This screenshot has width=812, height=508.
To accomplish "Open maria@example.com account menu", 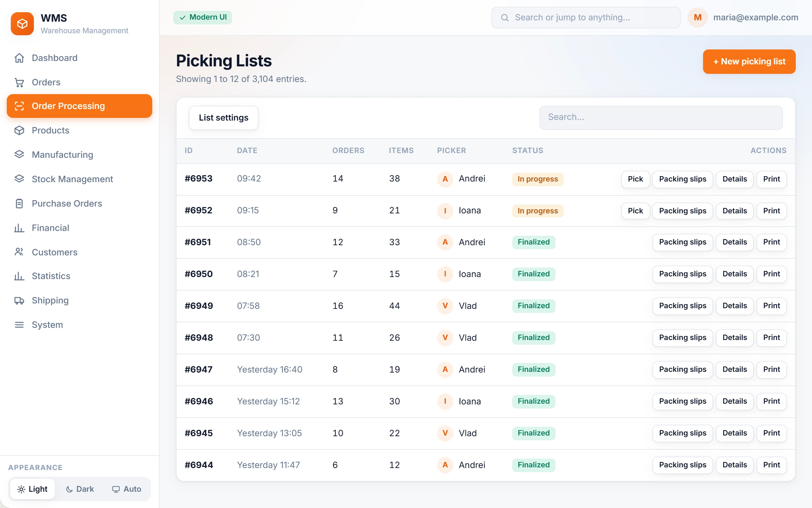I will [755, 18].
